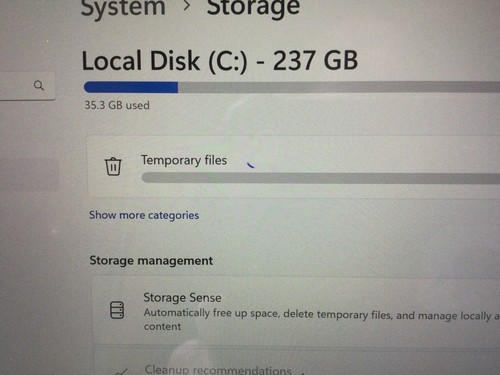Click the search magnifier icon
This screenshot has width=500, height=375.
tap(39, 85)
